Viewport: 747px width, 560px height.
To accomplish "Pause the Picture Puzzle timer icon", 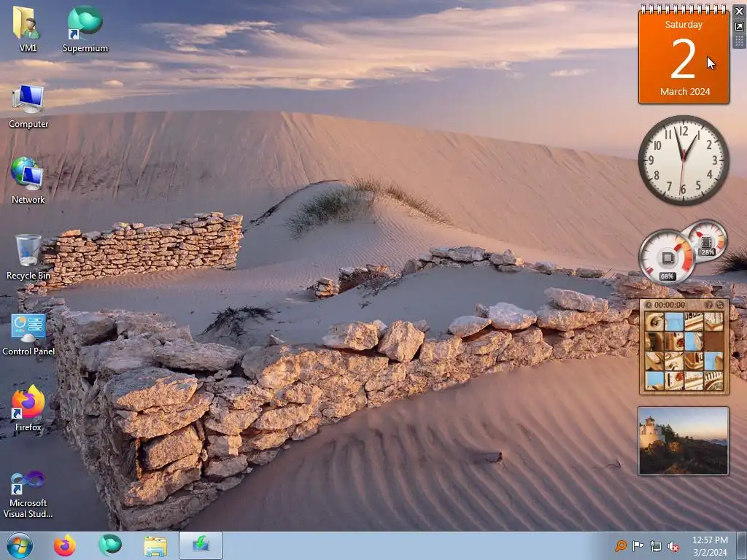I will (x=649, y=305).
